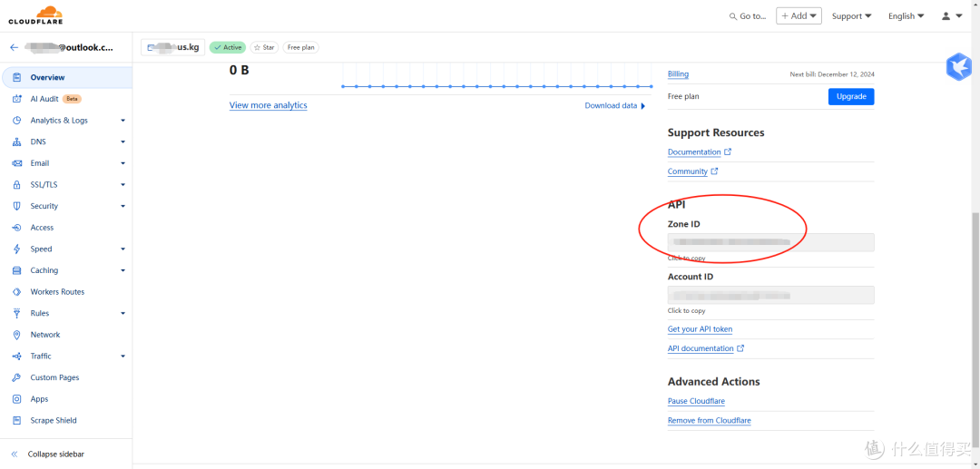Image resolution: width=980 pixels, height=469 pixels.
Task: Open the Add dropdown menu
Action: 799,16
